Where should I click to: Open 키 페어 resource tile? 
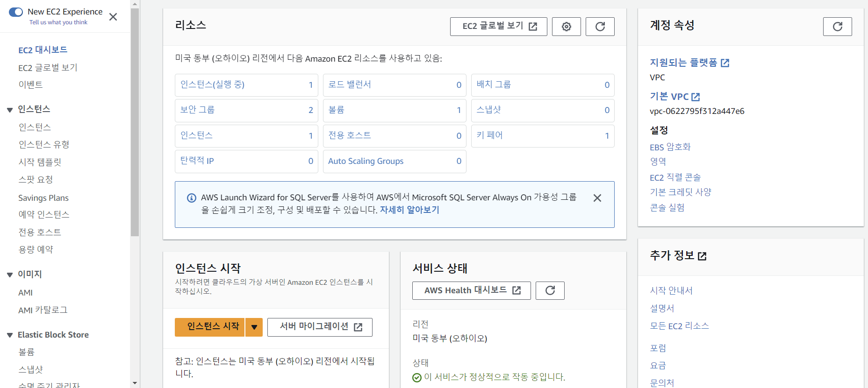[543, 136]
